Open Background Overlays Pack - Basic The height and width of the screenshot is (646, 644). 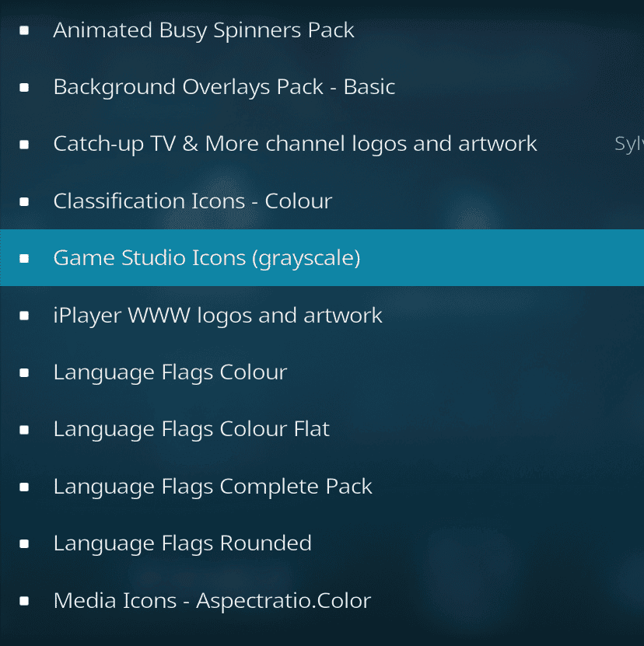click(224, 87)
